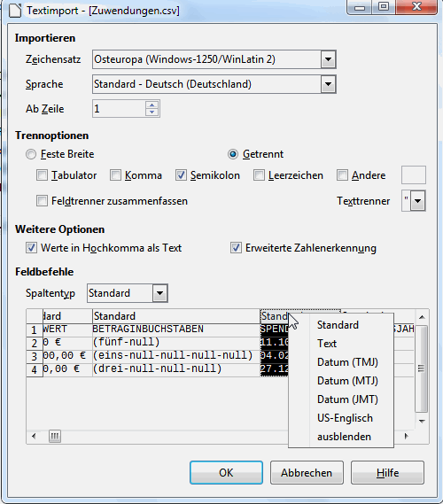Click the document icon in the title bar
Image resolution: width=443 pixels, height=504 pixels.
coord(15,11)
